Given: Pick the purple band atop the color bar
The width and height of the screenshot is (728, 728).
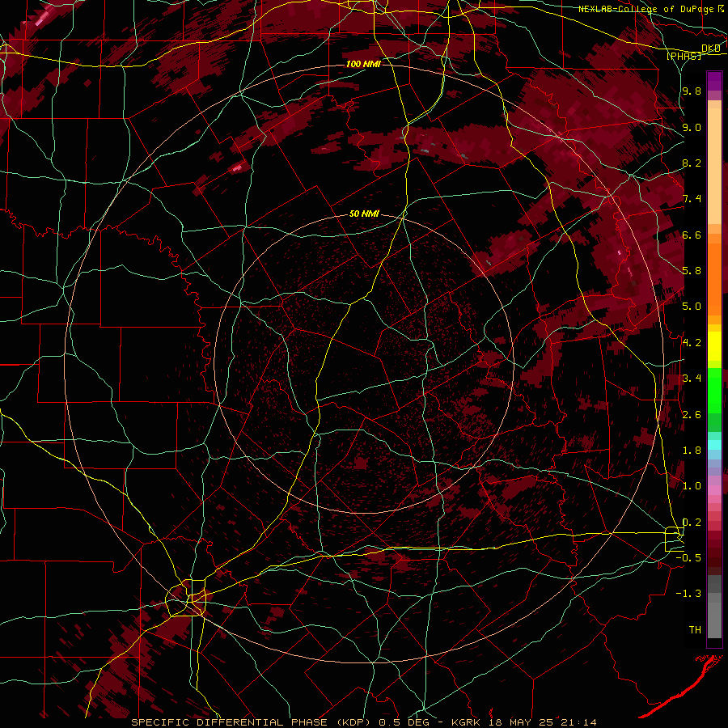Looking at the screenshot, I should [714, 81].
